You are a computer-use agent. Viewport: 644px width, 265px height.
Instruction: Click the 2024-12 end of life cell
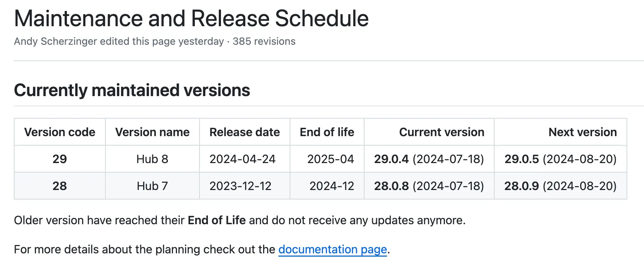[x=331, y=186]
